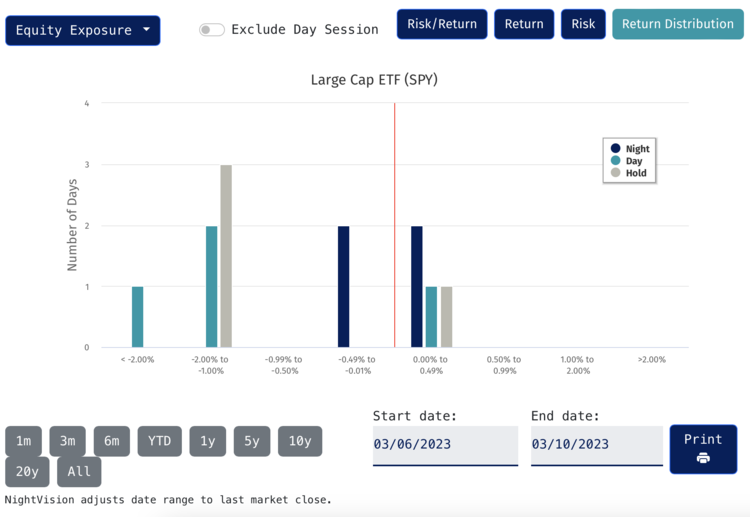
Task: Open the Risk view tab
Action: (x=583, y=24)
